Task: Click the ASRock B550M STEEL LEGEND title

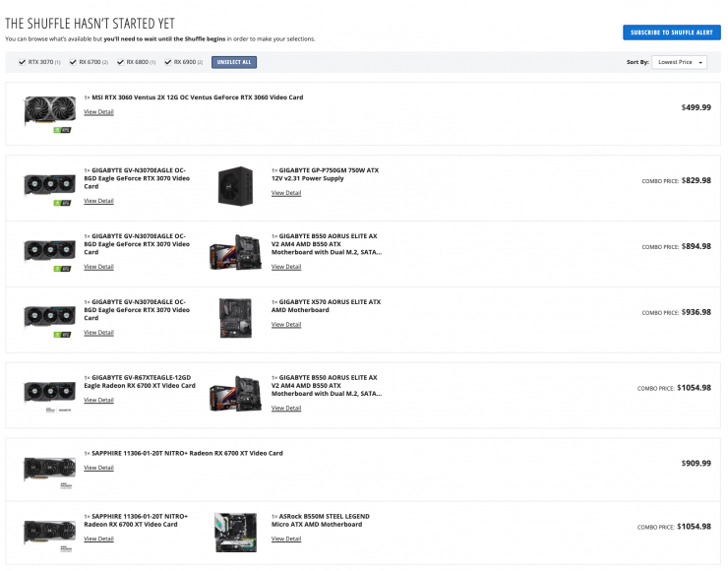Action: click(321, 521)
